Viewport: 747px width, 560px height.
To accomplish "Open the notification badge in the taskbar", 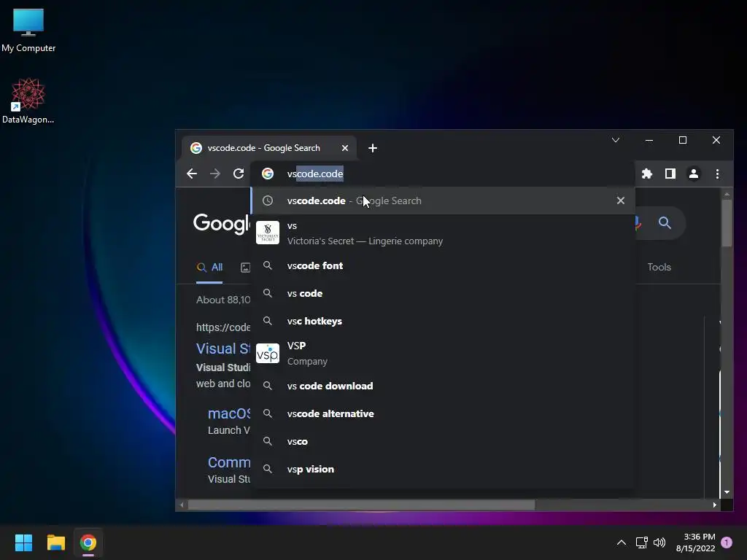I will [x=727, y=542].
